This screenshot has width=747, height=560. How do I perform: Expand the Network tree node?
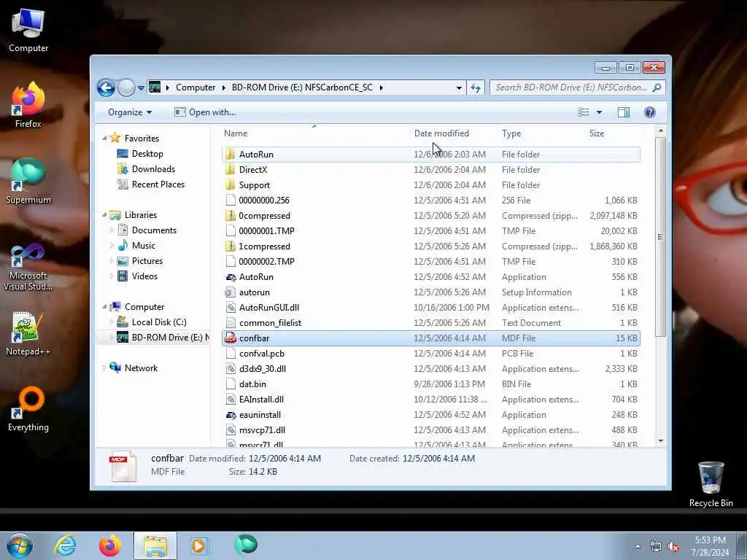click(x=104, y=368)
